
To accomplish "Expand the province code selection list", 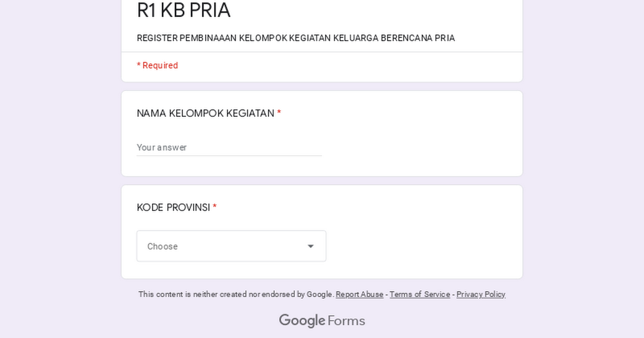I will click(231, 246).
